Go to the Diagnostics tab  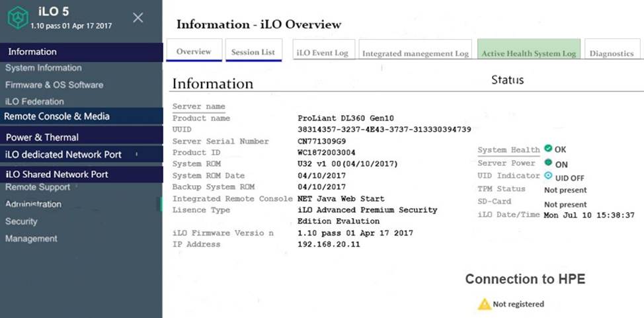point(612,54)
